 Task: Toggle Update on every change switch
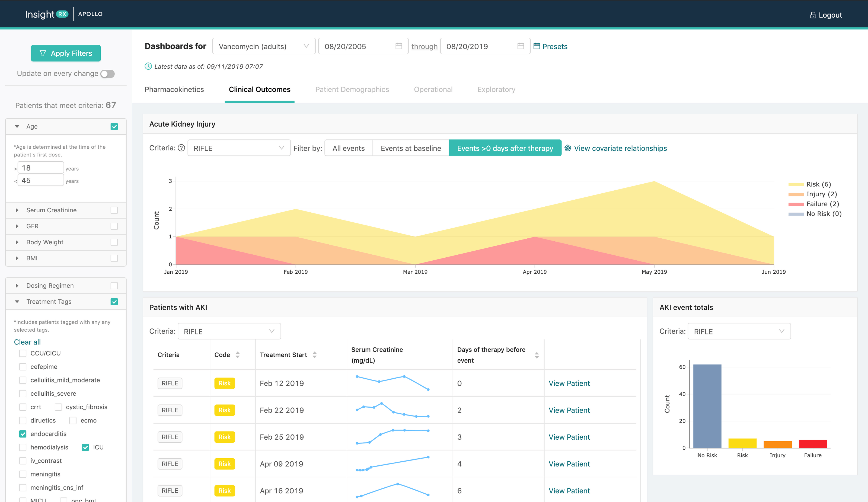pyautogui.click(x=107, y=74)
